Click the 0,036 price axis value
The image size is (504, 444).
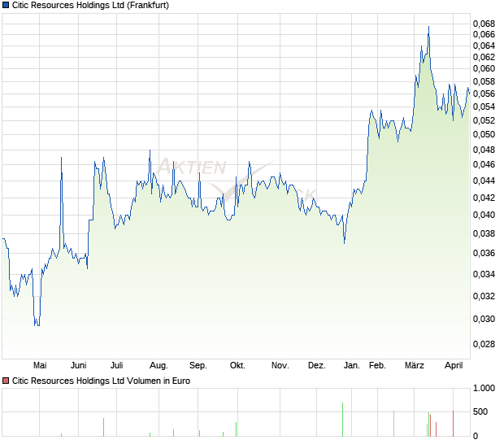[x=484, y=254]
